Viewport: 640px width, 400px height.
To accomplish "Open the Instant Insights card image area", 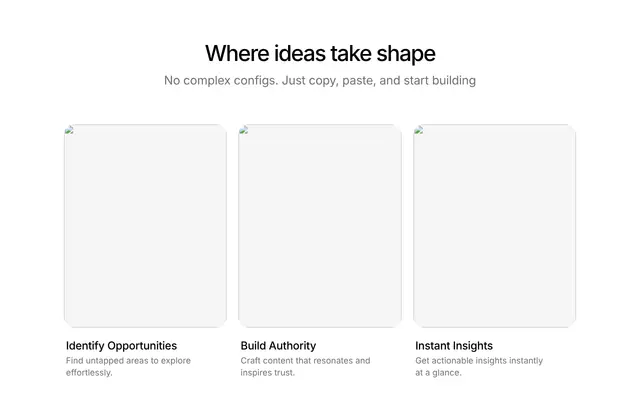I will (x=495, y=226).
